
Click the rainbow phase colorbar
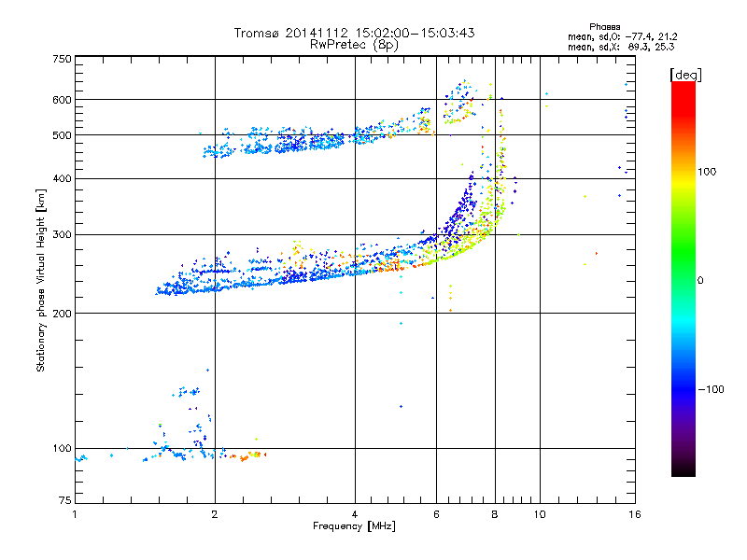tap(684, 279)
